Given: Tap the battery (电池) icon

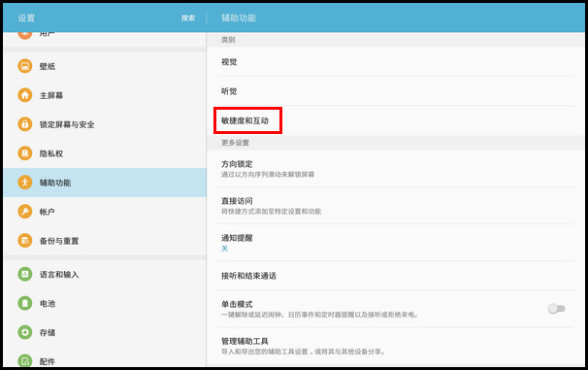Looking at the screenshot, I should [x=25, y=303].
